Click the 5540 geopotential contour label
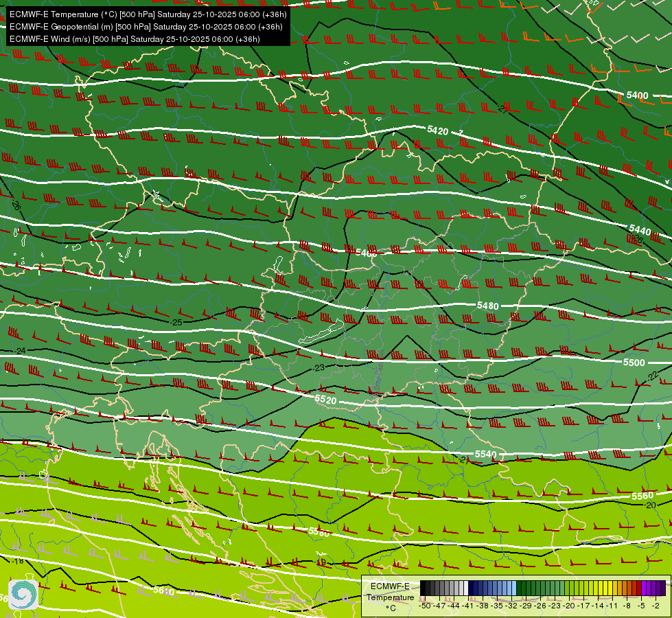 (485, 454)
